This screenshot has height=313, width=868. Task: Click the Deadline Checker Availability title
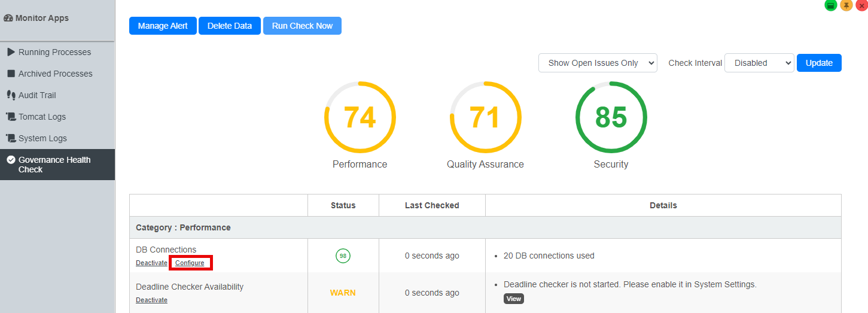click(190, 287)
